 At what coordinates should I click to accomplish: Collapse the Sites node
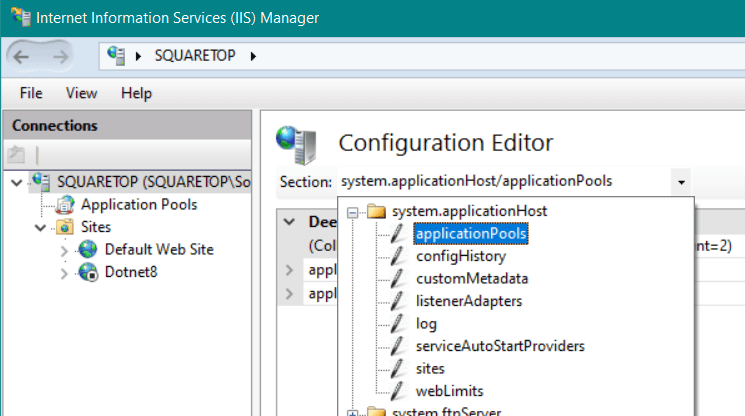point(41,228)
